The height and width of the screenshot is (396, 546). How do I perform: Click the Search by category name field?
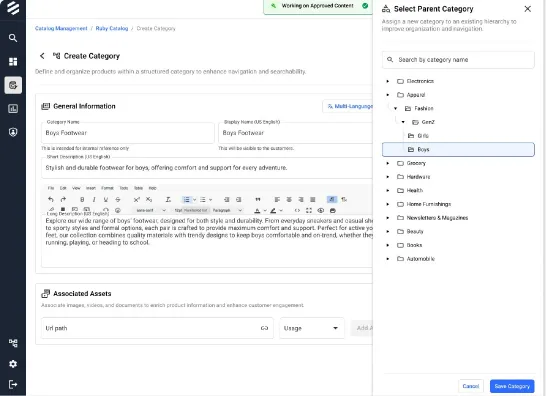pos(458,60)
